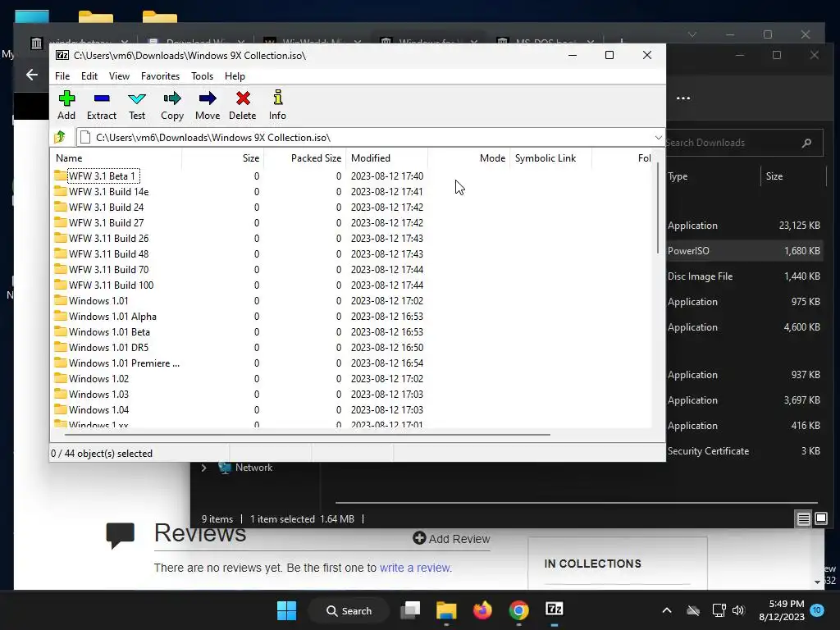Image resolution: width=840 pixels, height=630 pixels.
Task: Click the vertical scrollbar in the 7-Zip list
Action: [x=657, y=209]
